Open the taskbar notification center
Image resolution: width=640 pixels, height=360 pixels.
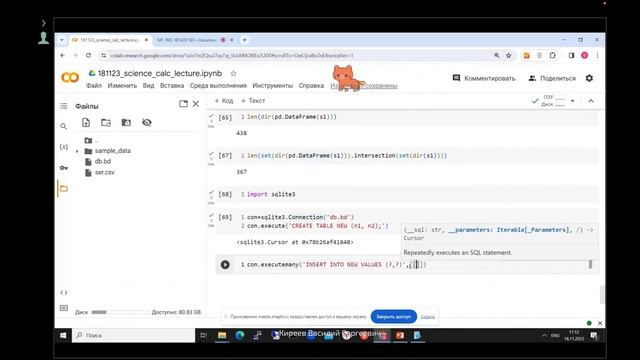[x=594, y=336]
